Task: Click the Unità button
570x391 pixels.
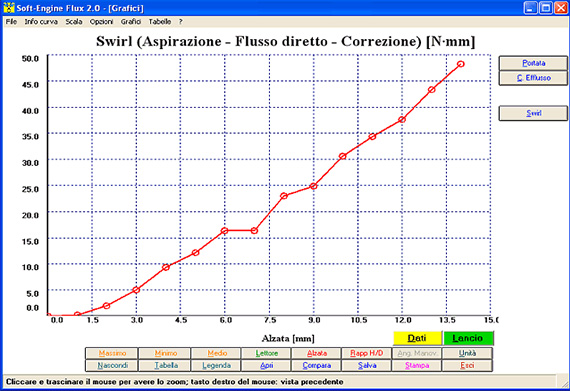Action: [x=467, y=353]
